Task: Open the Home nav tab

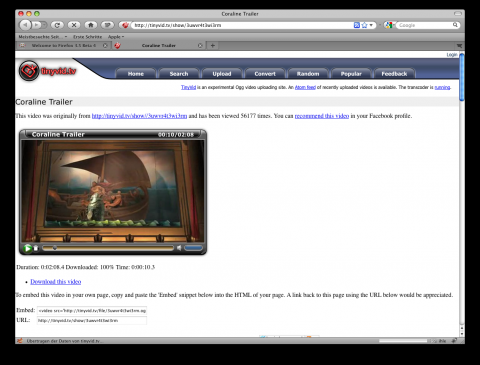Action: 136,74
